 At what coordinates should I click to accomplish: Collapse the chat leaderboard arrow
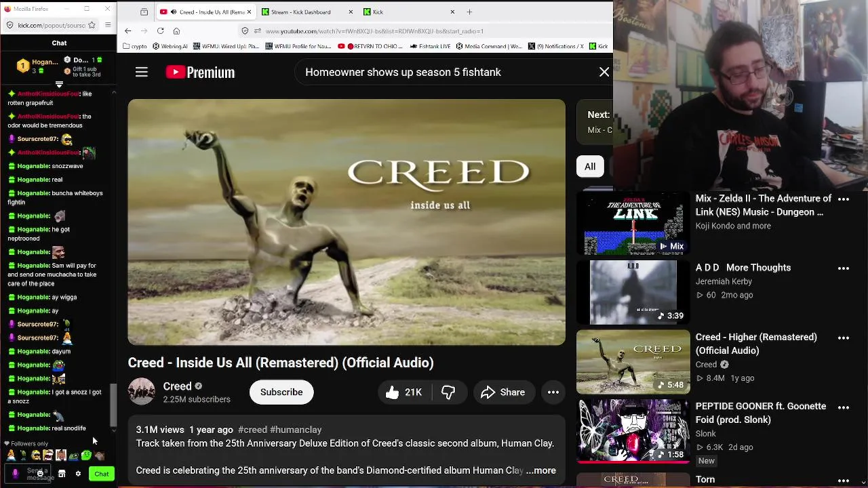(x=60, y=84)
